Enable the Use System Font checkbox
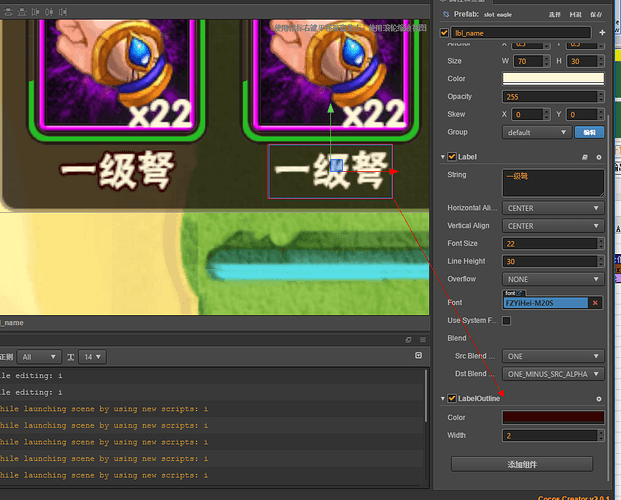Screen dimensions: 621x500 507,321
